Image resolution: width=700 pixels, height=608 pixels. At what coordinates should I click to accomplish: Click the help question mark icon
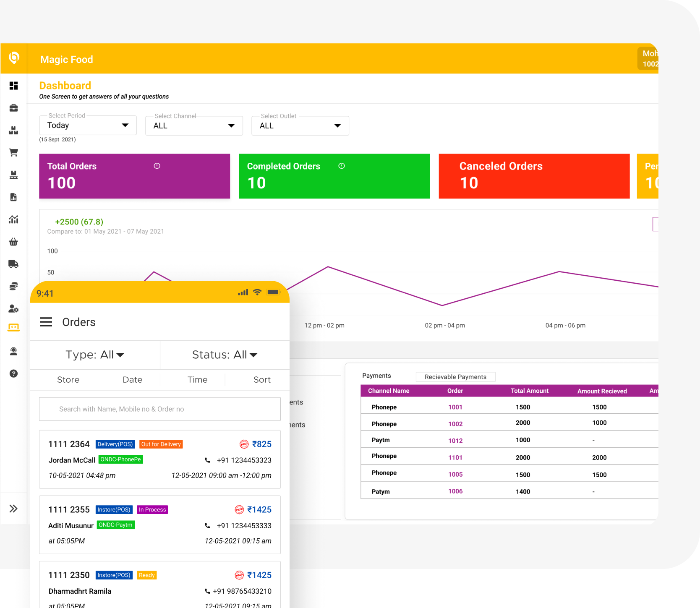(13, 373)
